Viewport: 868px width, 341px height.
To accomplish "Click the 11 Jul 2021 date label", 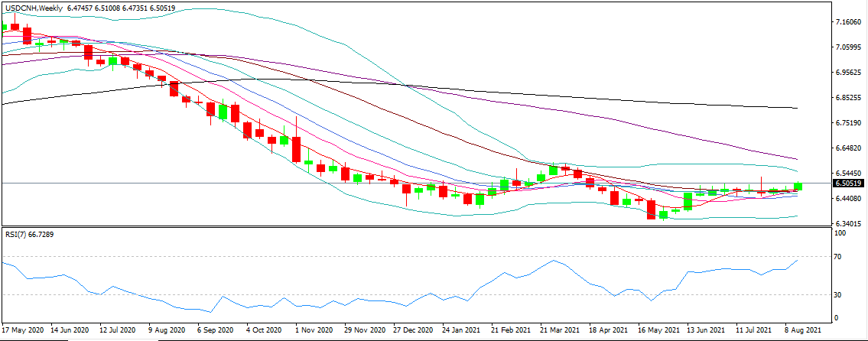I will [753, 330].
